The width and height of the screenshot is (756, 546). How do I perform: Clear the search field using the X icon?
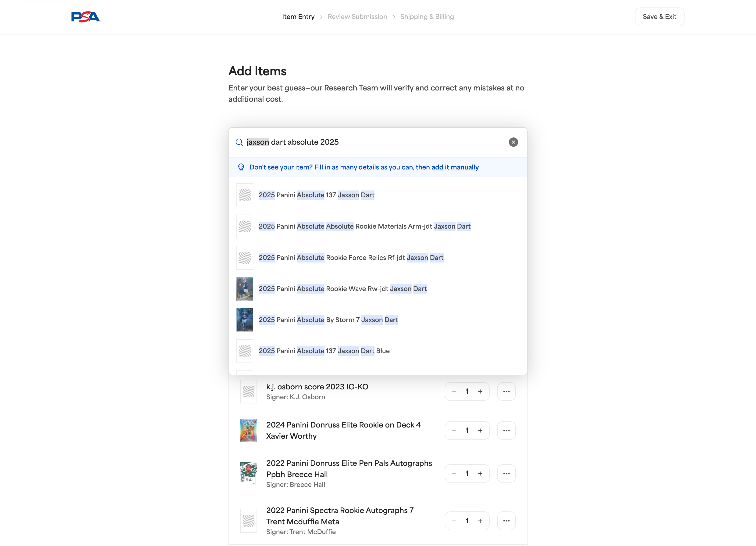(x=513, y=142)
